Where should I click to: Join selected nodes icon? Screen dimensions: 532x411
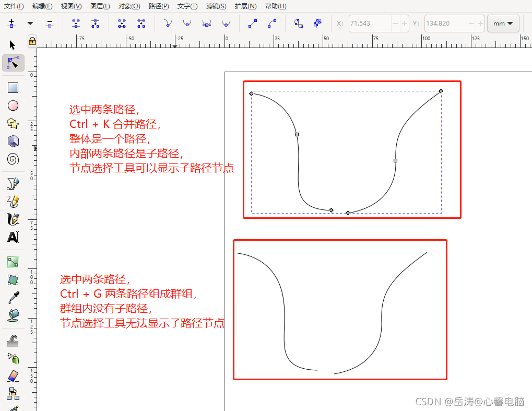click(x=76, y=24)
